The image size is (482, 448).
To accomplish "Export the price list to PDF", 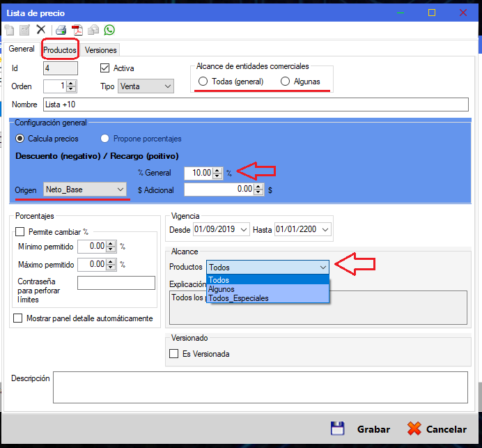I will [x=78, y=30].
